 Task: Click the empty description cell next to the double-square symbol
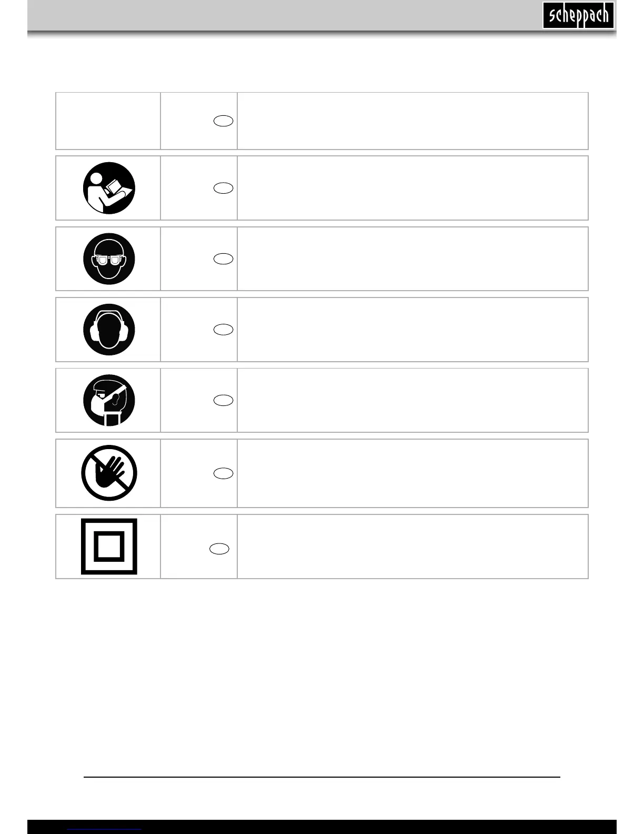412,547
